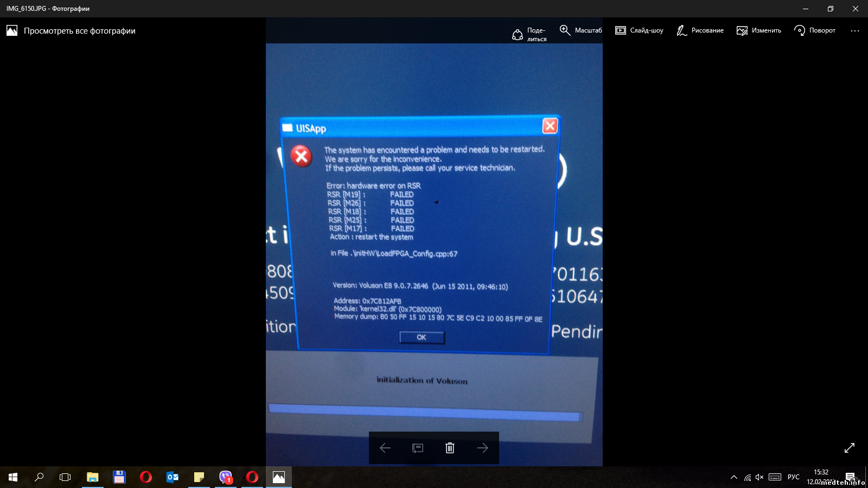Image resolution: width=868 pixels, height=488 pixels.
Task: Click the cast-to-device icon beside trash
Action: click(417, 448)
